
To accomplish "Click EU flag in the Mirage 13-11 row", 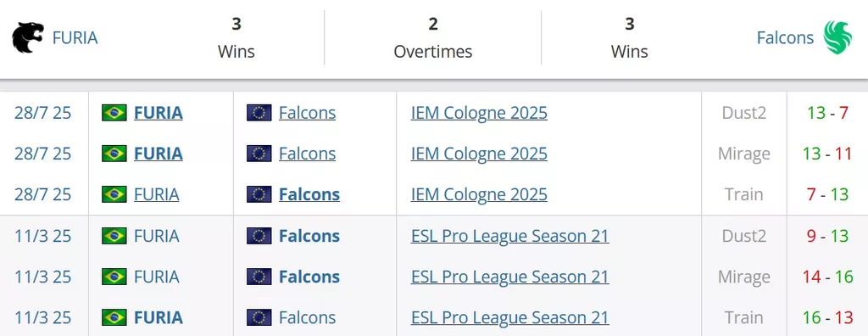I will [259, 154].
